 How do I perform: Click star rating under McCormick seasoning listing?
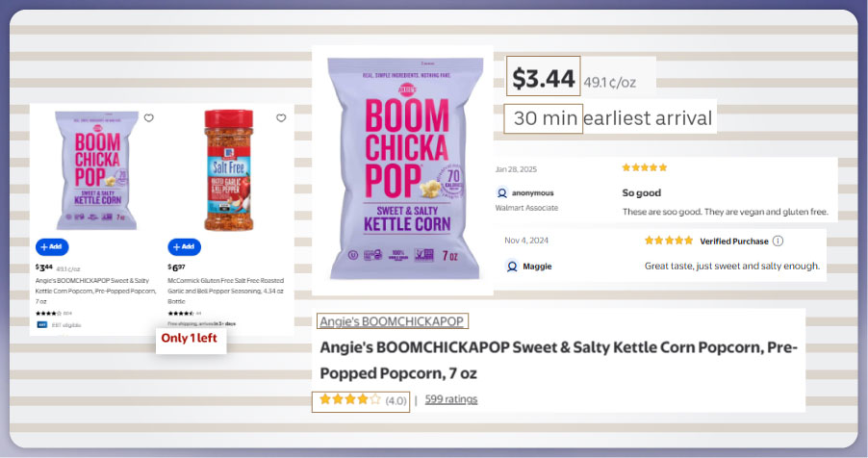tap(180, 313)
